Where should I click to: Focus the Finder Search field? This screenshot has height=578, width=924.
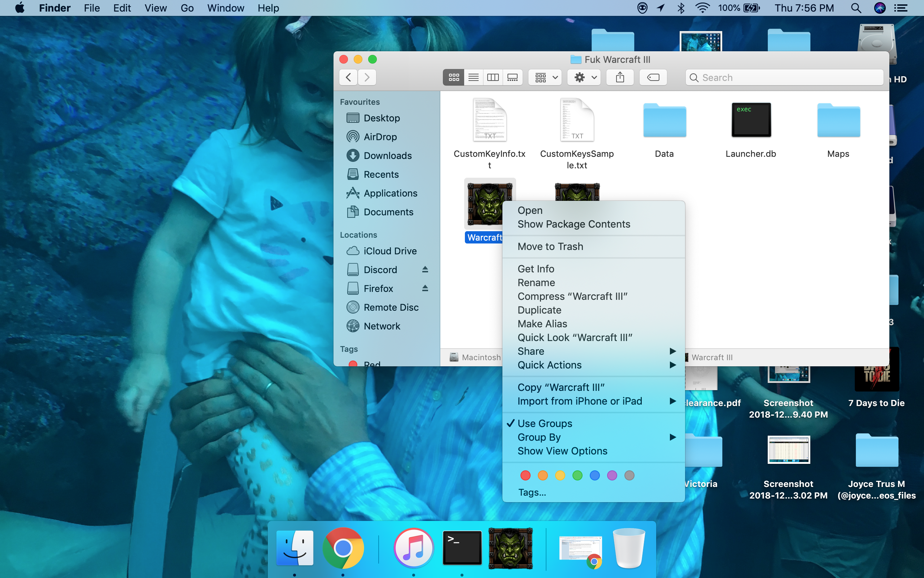[x=784, y=78]
